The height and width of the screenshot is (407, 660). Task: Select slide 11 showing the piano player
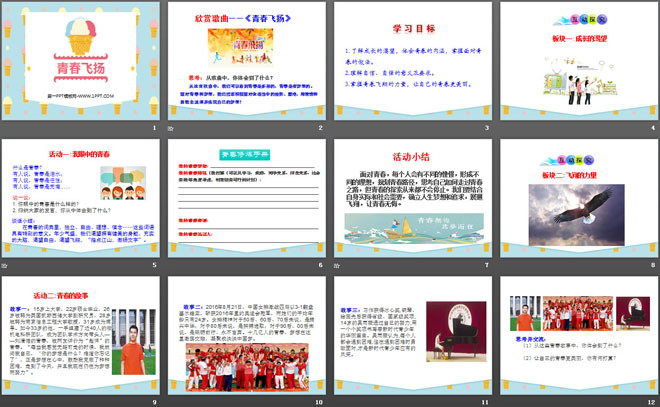click(413, 335)
